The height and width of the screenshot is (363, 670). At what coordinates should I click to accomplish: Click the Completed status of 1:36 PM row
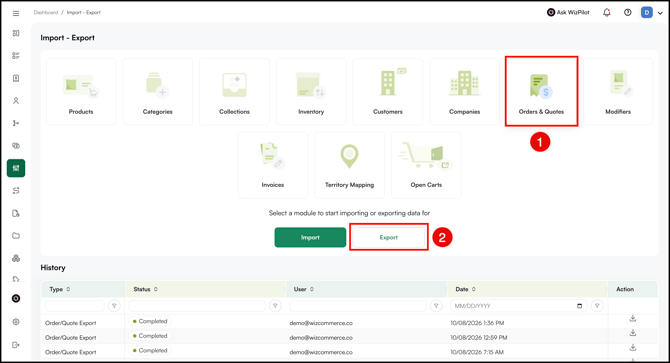click(150, 322)
